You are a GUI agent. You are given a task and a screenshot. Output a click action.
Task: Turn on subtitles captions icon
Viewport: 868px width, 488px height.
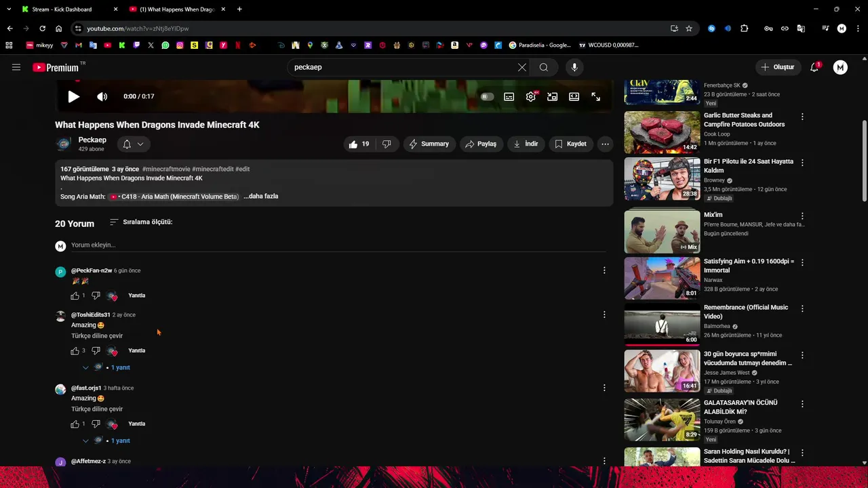pyautogui.click(x=509, y=97)
